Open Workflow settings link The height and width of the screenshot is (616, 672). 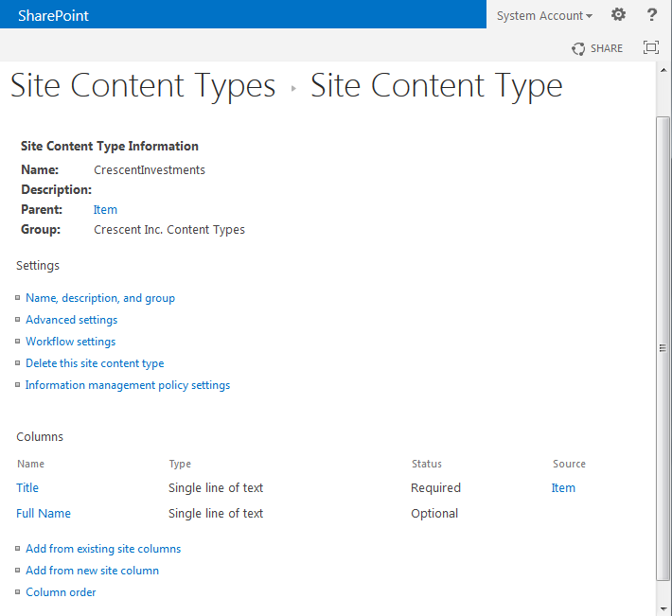click(71, 342)
